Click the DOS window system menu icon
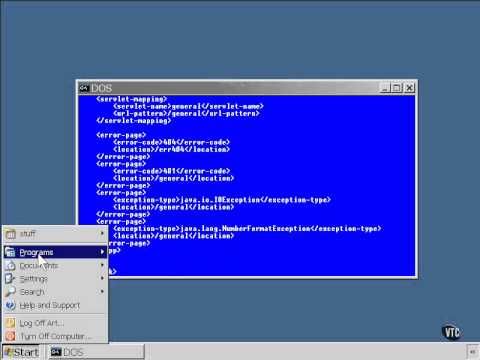Viewport: 480px width, 360px height. (x=84, y=88)
